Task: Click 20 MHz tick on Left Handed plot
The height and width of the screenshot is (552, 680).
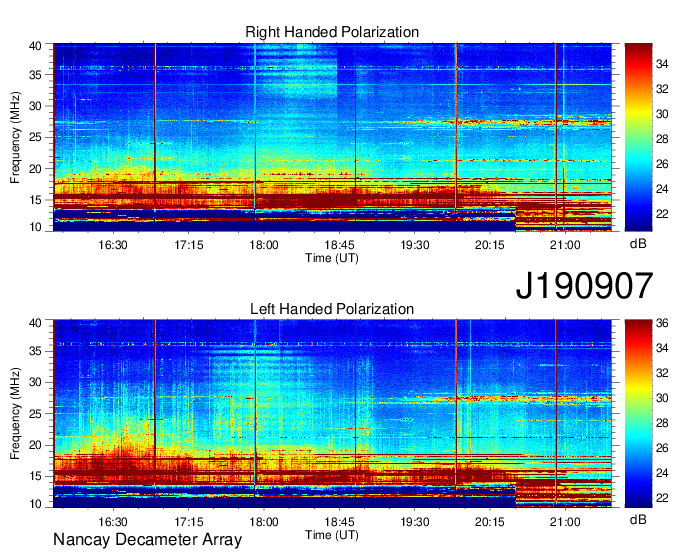Action: coord(35,445)
